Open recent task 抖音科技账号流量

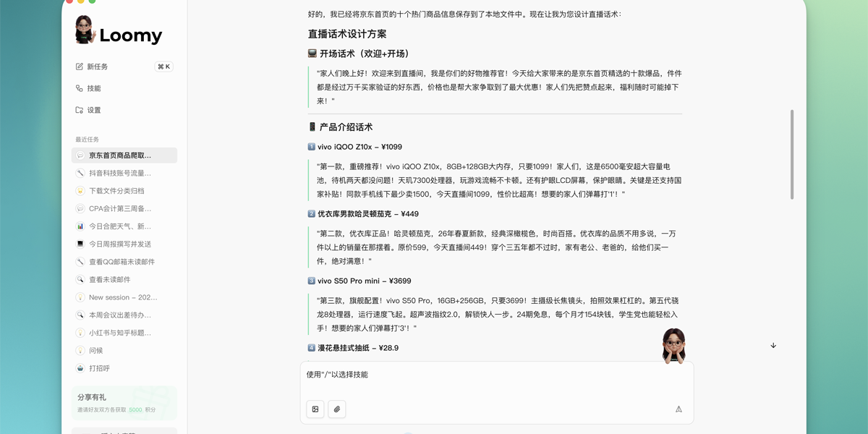(x=124, y=173)
